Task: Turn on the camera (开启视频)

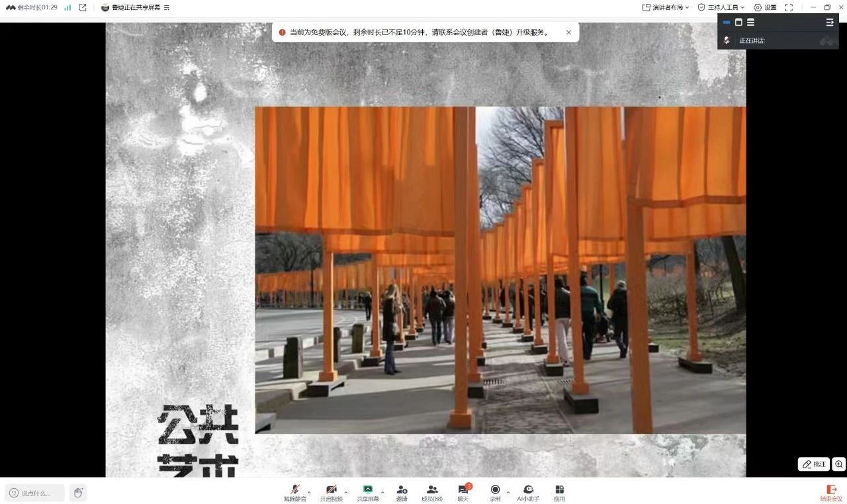Action: point(332,492)
